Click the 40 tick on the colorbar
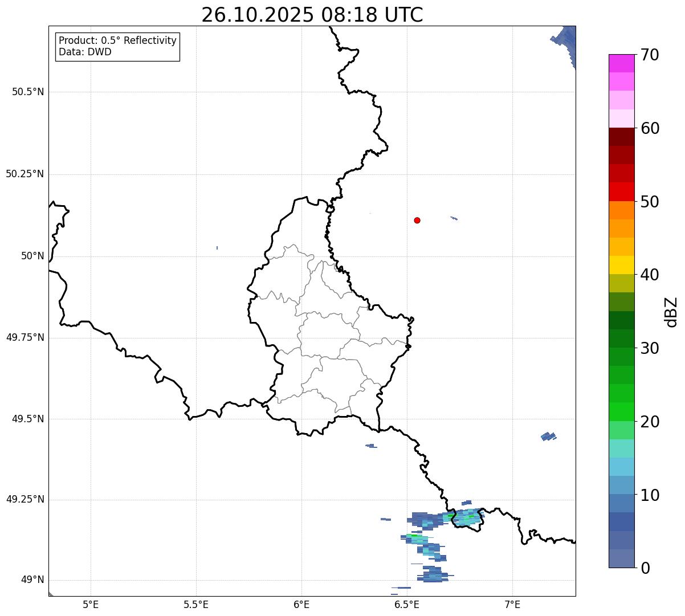The height and width of the screenshot is (616, 685). coord(650,275)
